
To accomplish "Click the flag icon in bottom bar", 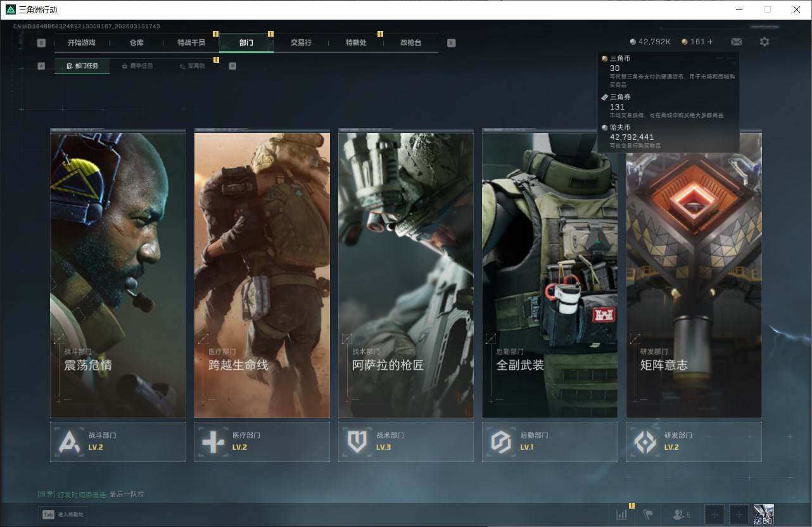I will tap(648, 515).
